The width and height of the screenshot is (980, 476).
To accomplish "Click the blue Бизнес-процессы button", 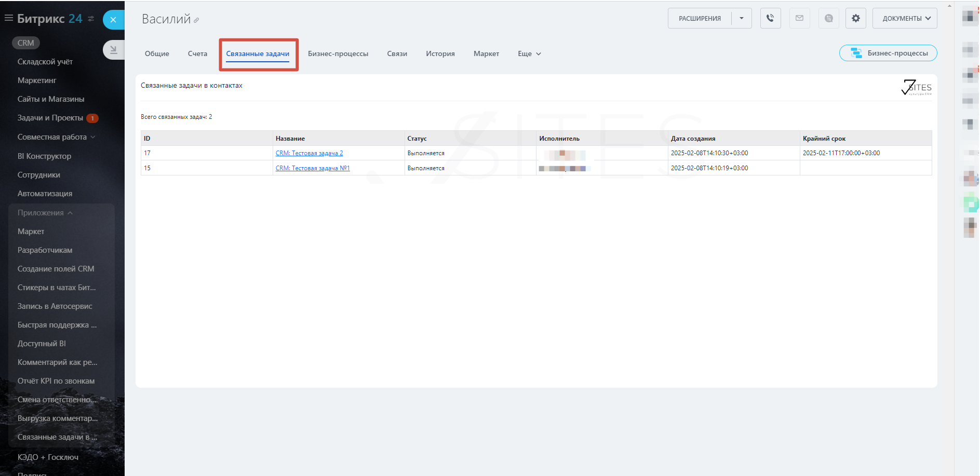I will [x=888, y=53].
